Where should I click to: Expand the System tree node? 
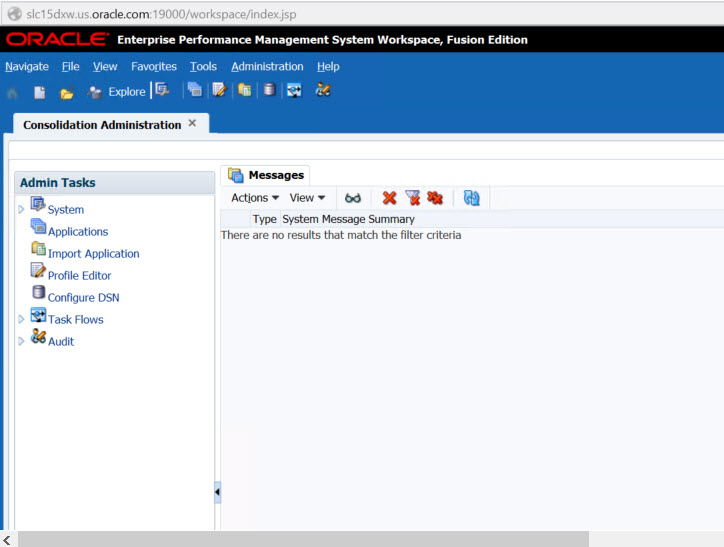(21, 210)
